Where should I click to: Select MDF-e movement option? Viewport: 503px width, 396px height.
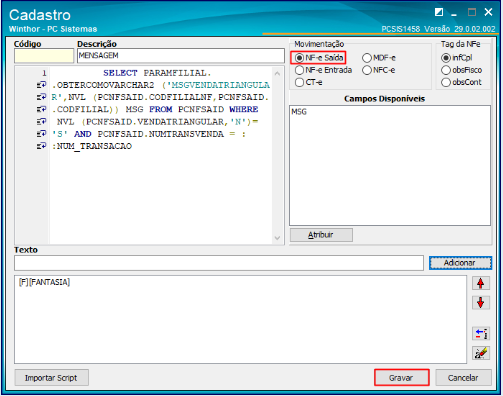point(379,58)
